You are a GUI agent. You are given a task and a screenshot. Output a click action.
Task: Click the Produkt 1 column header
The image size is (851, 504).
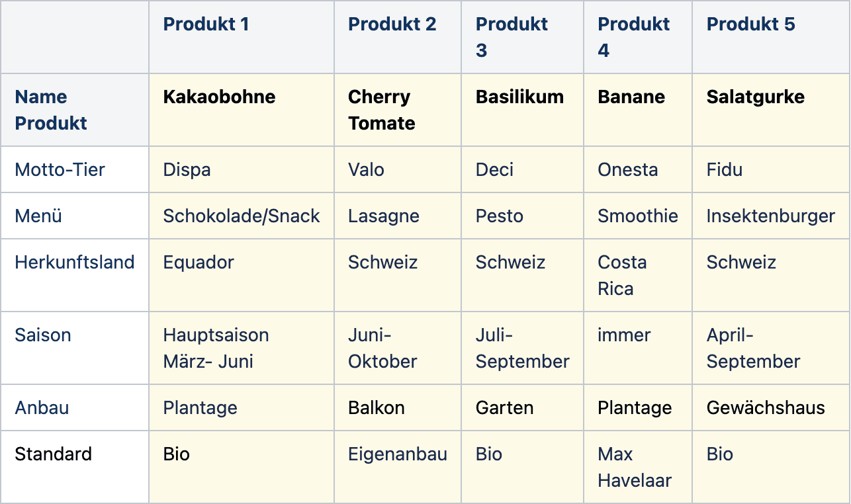pyautogui.click(x=242, y=37)
